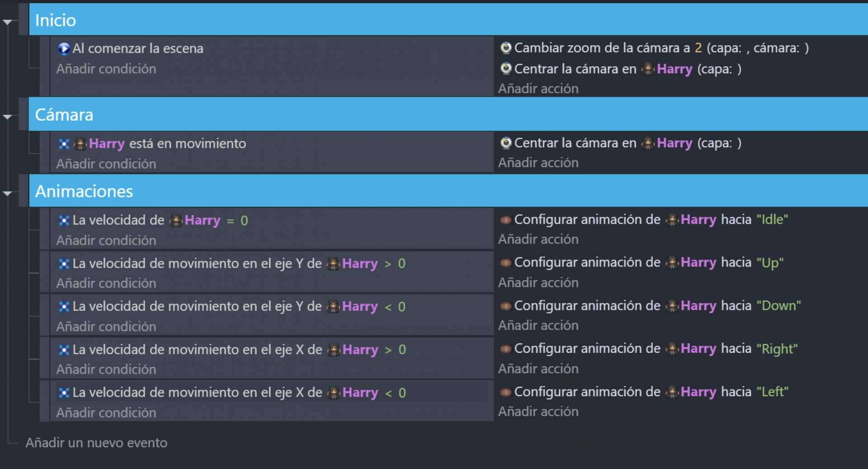Click the camera icon in the Cámara group action

tap(506, 143)
